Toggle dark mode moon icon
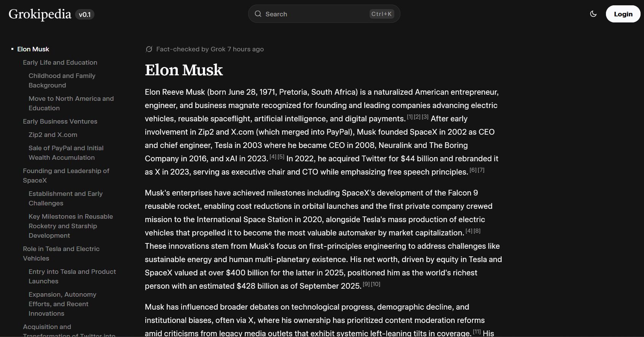The image size is (644, 337). point(593,14)
